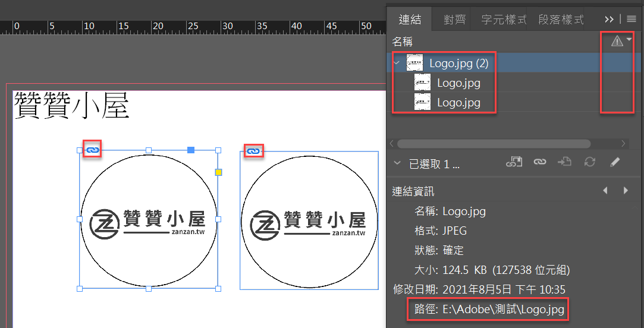644x328 pixels.
Task: Select the left logo image
Action: [149, 220]
